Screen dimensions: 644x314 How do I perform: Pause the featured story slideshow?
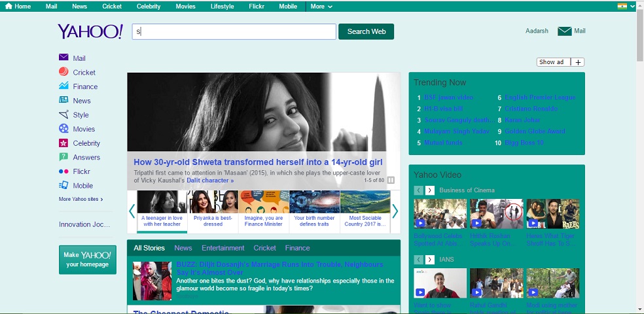(x=391, y=180)
